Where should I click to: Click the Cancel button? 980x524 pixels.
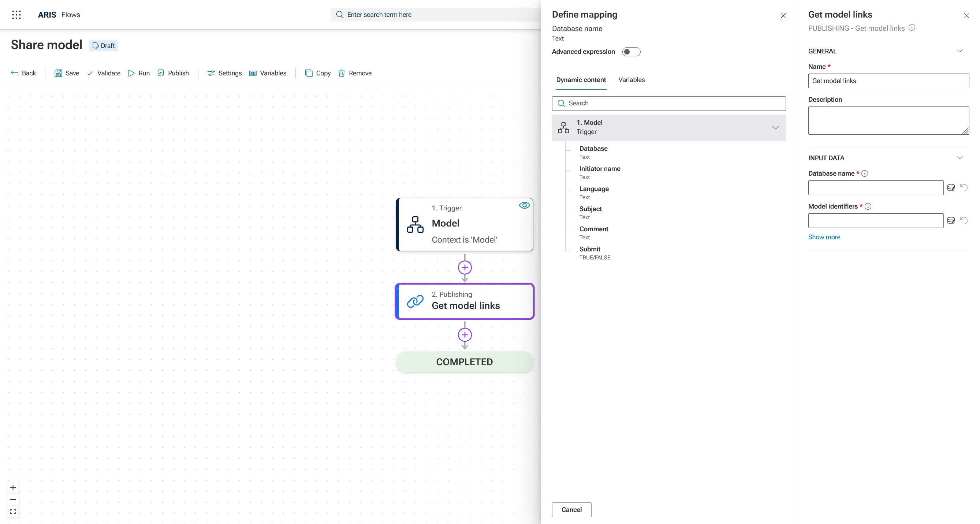click(x=571, y=510)
